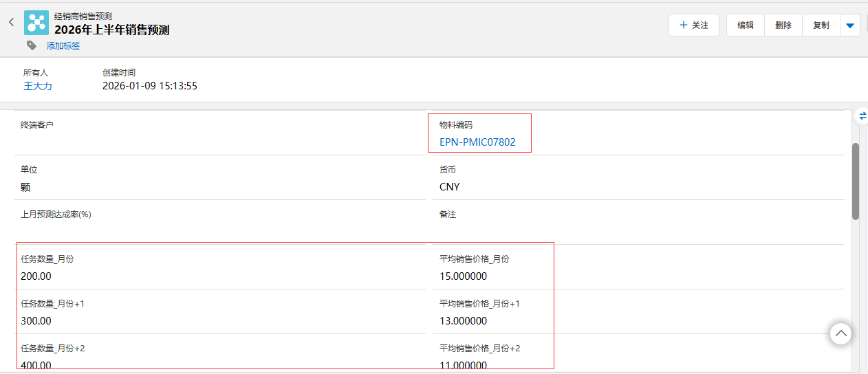Viewport: 868px width, 374px height.
Task: Click the 单位 field value 颗
Action: 25,187
